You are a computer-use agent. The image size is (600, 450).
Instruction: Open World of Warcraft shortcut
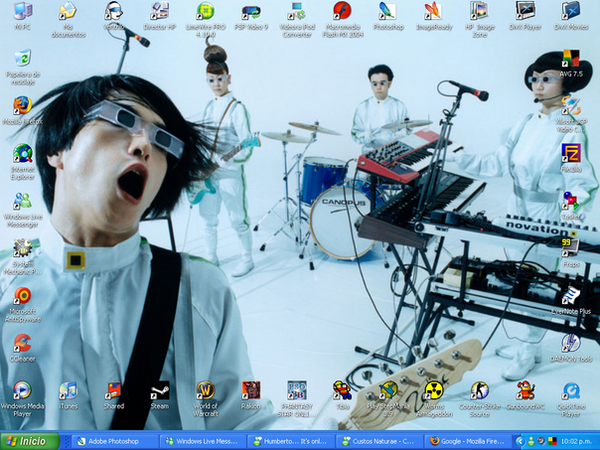click(x=205, y=391)
